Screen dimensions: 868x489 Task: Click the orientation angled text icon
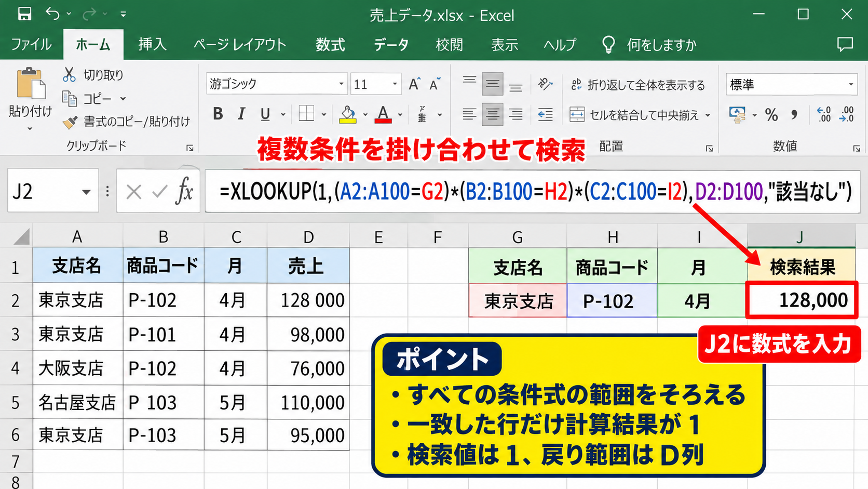click(545, 84)
